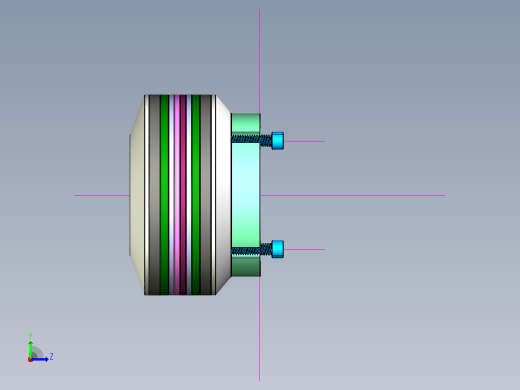The height and width of the screenshot is (390, 520).
Task: Click the Z axis of the triad
Action: click(x=41, y=359)
